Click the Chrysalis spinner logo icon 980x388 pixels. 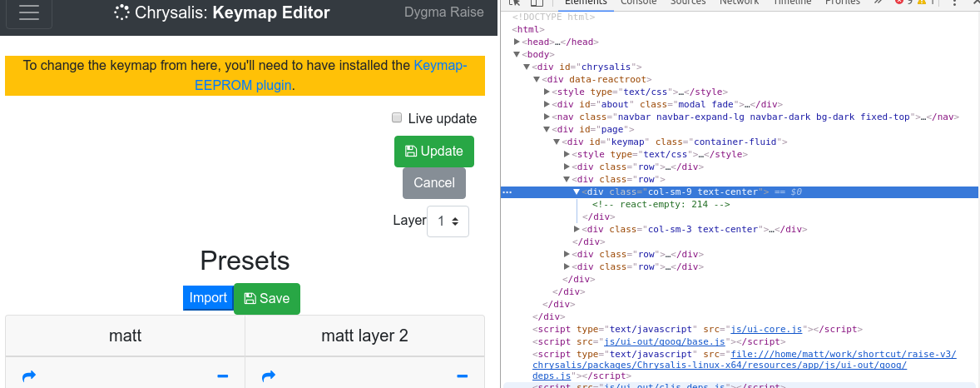click(121, 12)
